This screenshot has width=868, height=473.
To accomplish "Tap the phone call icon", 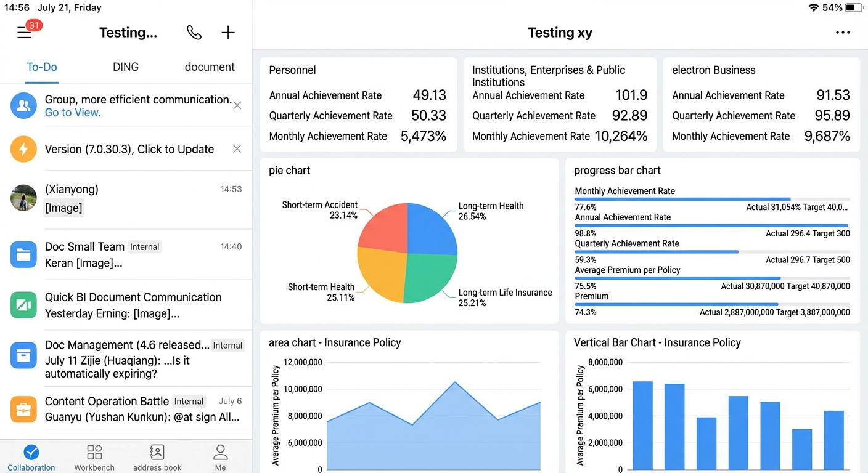I will click(x=194, y=33).
